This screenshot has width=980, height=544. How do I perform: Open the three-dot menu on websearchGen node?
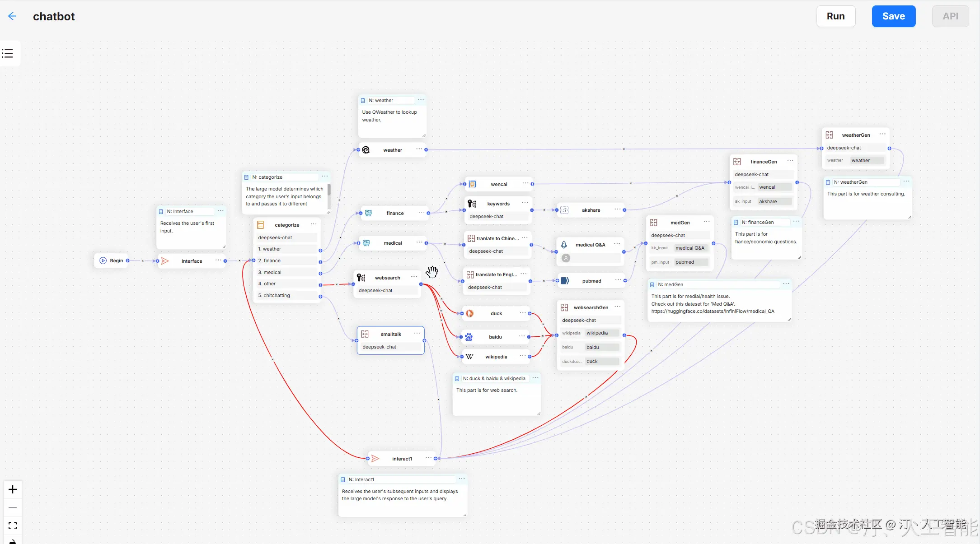click(617, 307)
